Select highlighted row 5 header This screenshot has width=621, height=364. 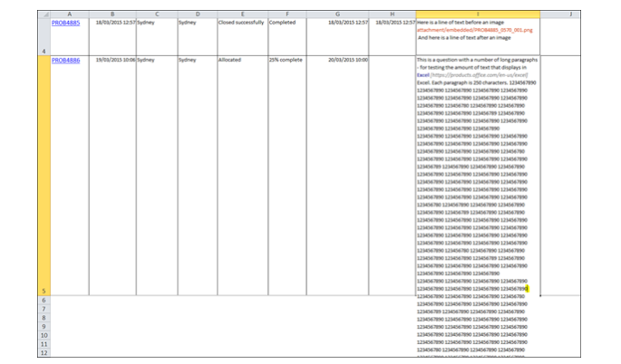(44, 176)
